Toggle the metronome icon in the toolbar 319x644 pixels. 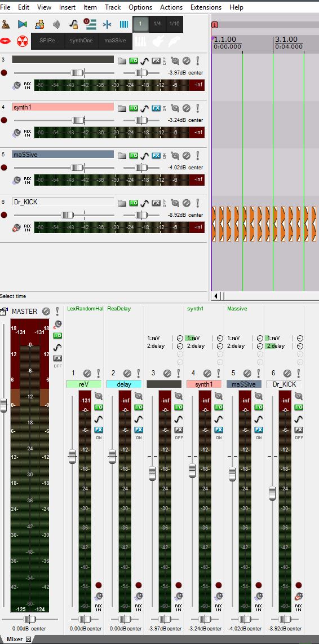click(6, 24)
